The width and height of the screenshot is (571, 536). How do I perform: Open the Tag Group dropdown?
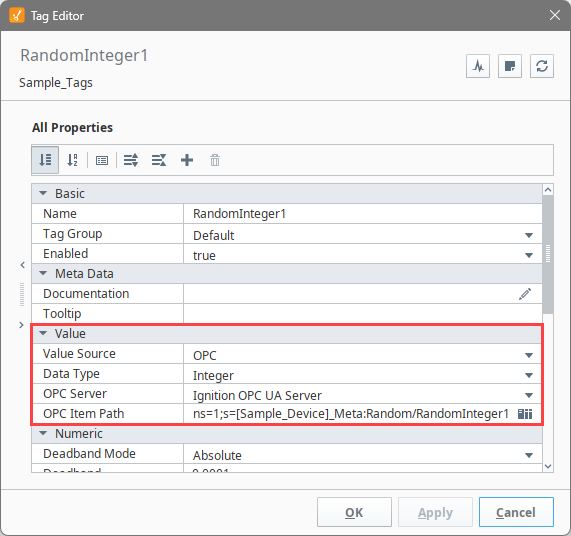click(x=529, y=236)
